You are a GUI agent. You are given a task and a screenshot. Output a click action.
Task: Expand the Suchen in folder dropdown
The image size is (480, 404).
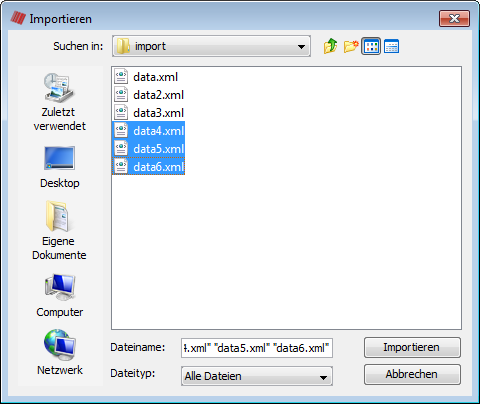(x=212, y=46)
